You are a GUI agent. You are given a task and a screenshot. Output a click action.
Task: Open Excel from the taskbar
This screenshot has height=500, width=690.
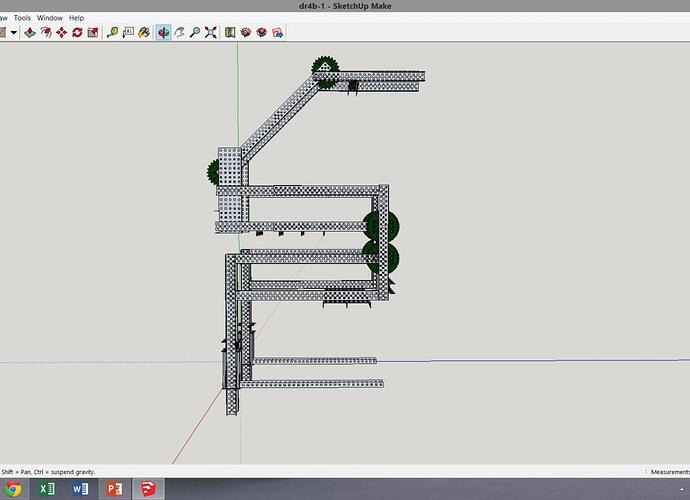click(47, 489)
